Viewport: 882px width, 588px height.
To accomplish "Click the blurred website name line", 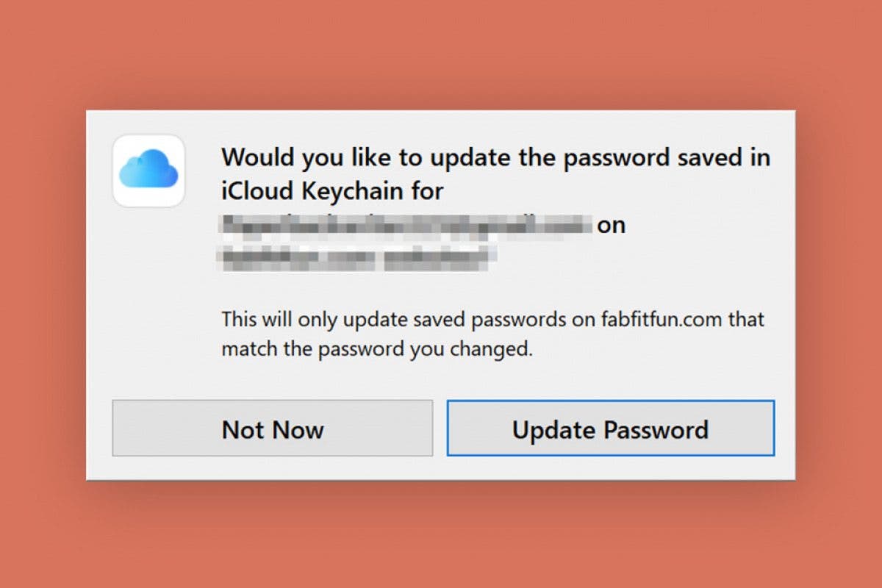I will [356, 257].
